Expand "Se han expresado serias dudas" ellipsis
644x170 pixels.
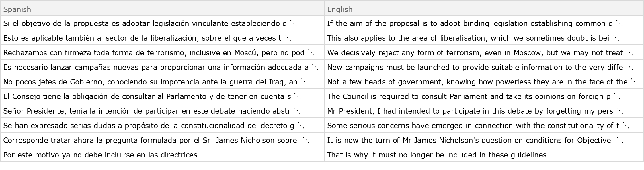(300, 126)
